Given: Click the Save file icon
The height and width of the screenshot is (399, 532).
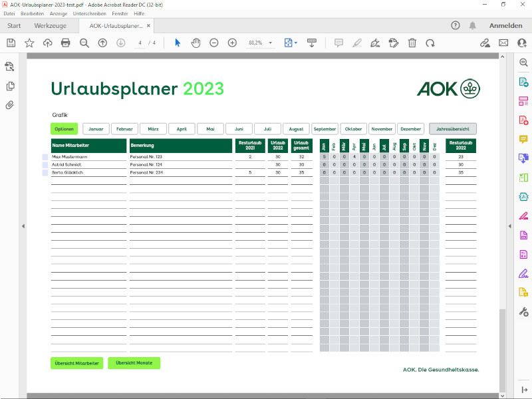Looking at the screenshot, I should point(11,43).
